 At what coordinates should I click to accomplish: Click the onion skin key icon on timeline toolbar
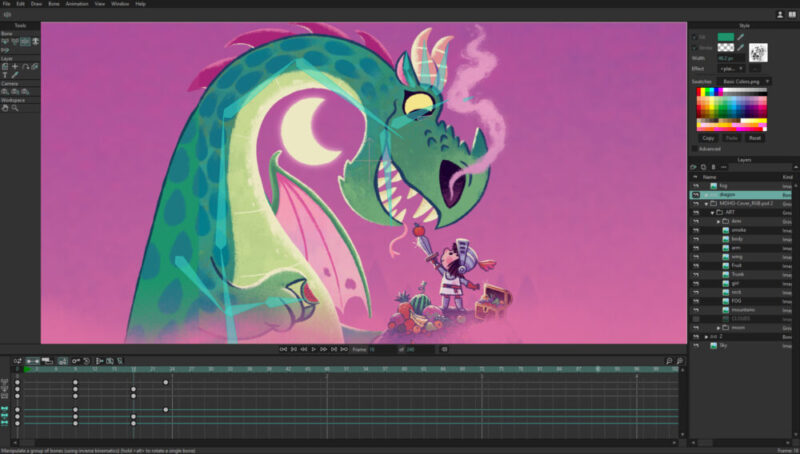coord(76,361)
